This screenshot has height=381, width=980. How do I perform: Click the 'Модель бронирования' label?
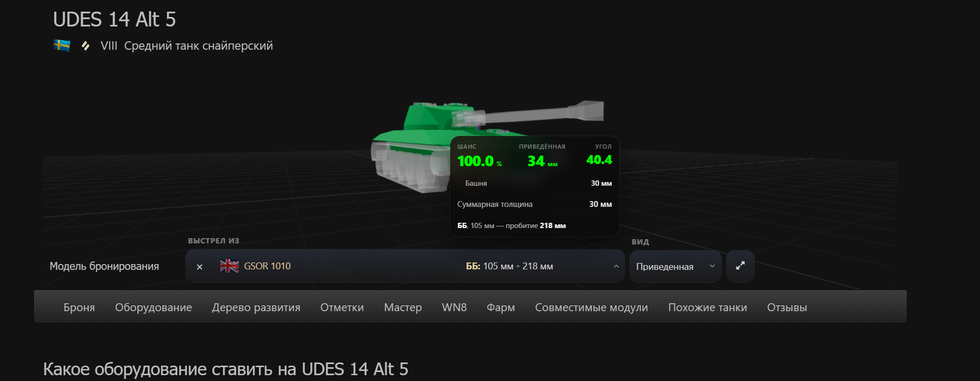(x=104, y=266)
